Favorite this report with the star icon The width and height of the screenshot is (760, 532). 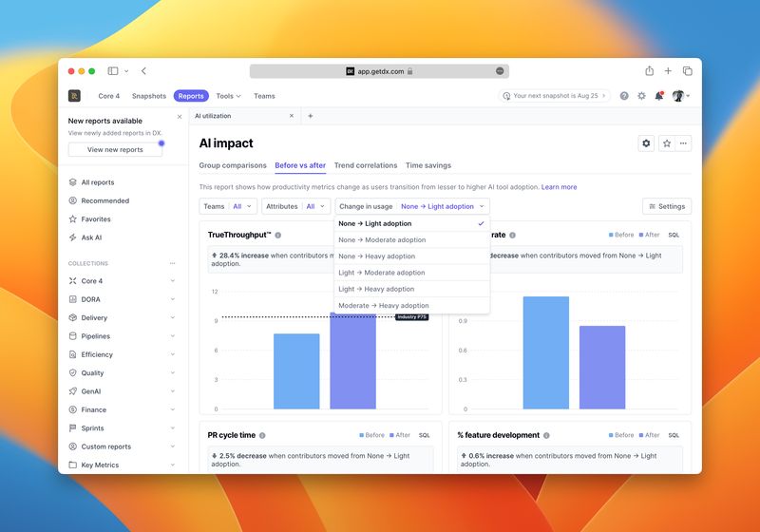coord(666,143)
